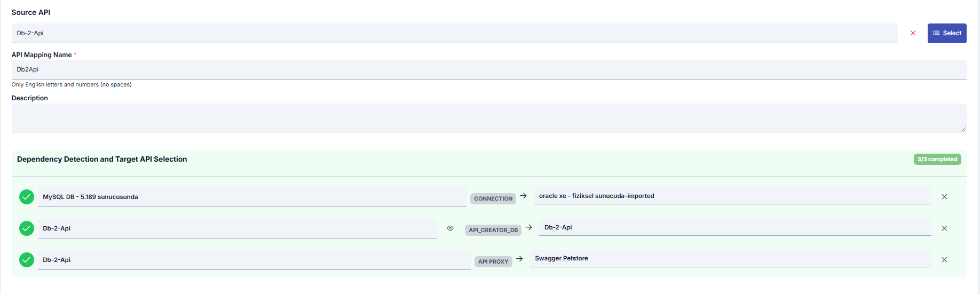Click the CONNECTION type badge
Screen dimensions: 980x294
click(493, 198)
